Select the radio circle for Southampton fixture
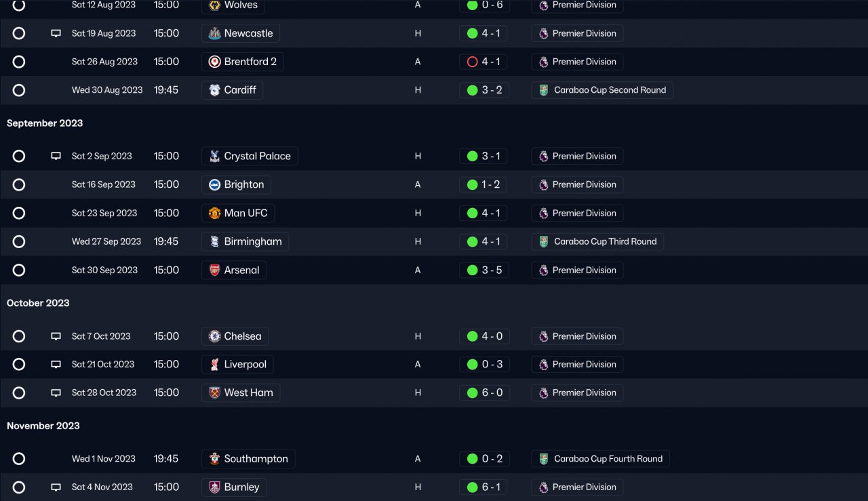The image size is (868, 501). coord(19,459)
